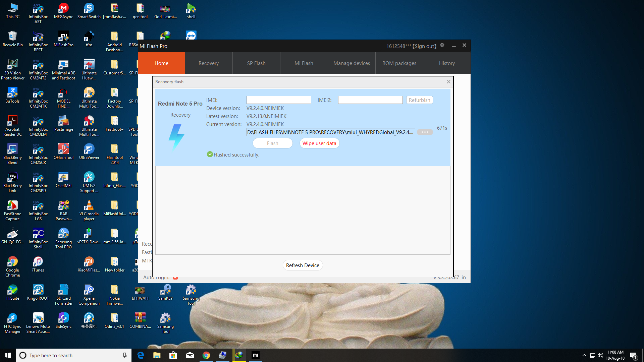This screenshot has height=362, width=644.
Task: Open SD Card Formatter icon
Action: click(63, 295)
